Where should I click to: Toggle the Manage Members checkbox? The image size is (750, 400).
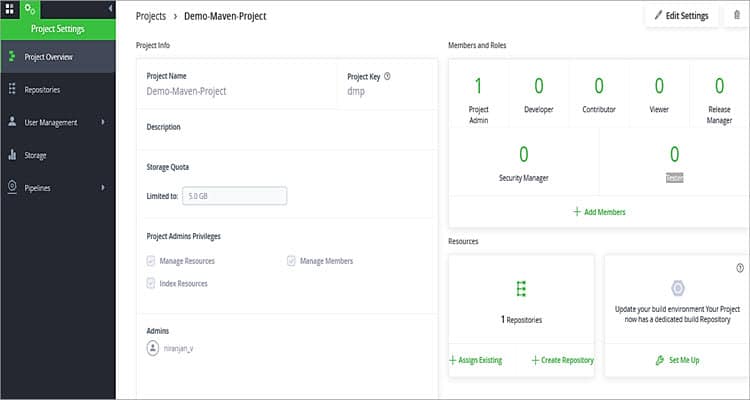tap(291, 261)
